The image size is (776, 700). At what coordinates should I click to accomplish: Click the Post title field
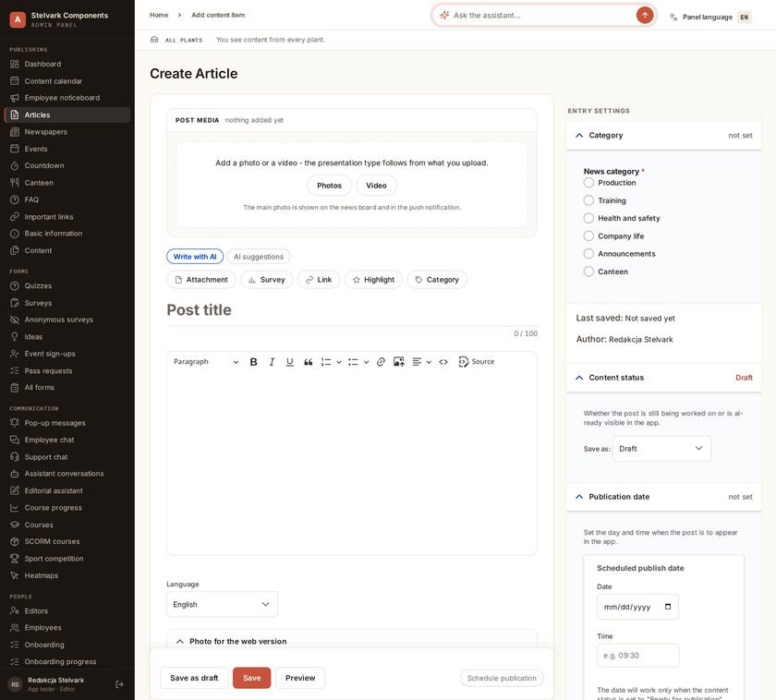[x=352, y=309]
